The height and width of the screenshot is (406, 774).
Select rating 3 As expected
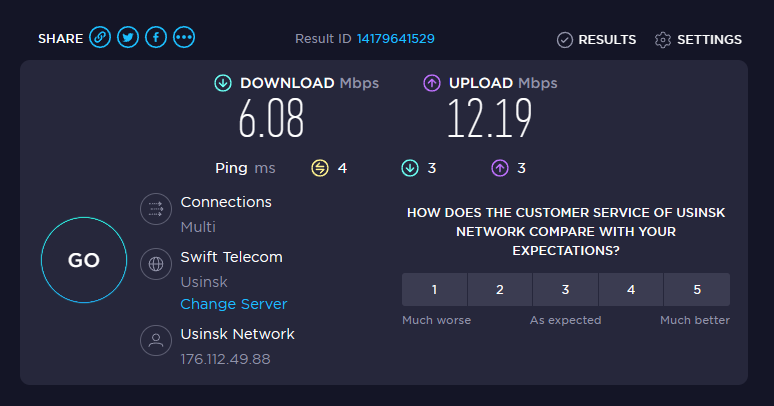pos(565,290)
